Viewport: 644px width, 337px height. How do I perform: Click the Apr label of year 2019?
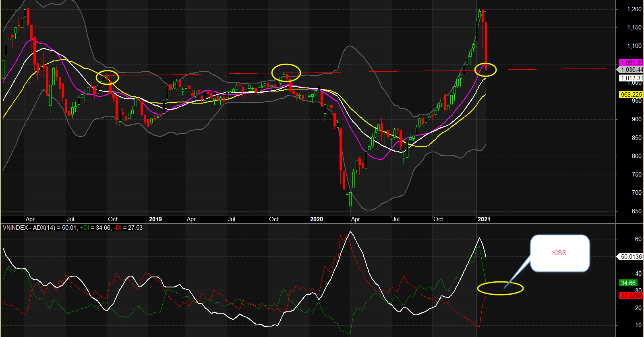191,219
